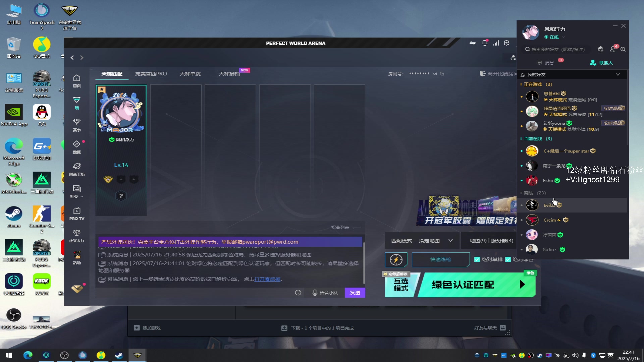The height and width of the screenshot is (362, 644).
Task: Select offline friend Crcim in the list
Action: pyautogui.click(x=572, y=220)
